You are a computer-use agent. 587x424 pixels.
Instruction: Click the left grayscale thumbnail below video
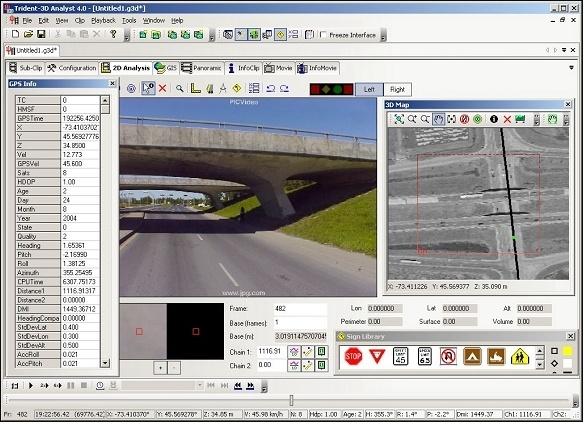tap(143, 332)
